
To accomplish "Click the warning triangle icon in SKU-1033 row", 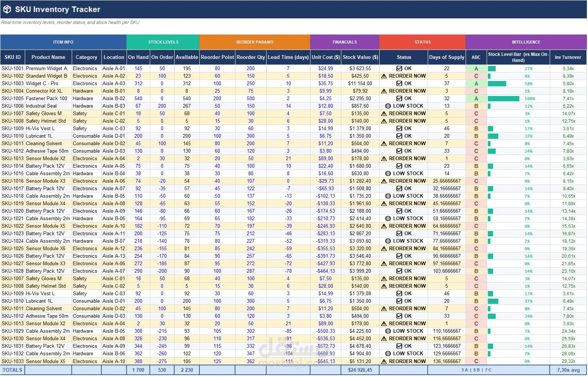I will [384, 362].
